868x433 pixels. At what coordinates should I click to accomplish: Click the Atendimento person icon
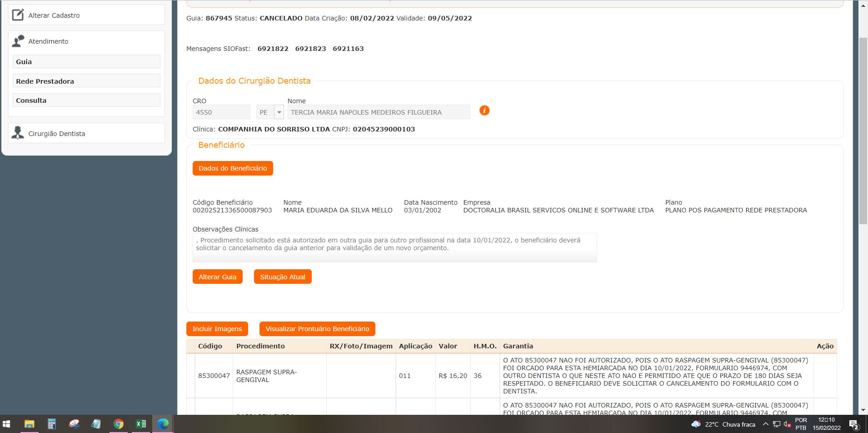tap(18, 41)
